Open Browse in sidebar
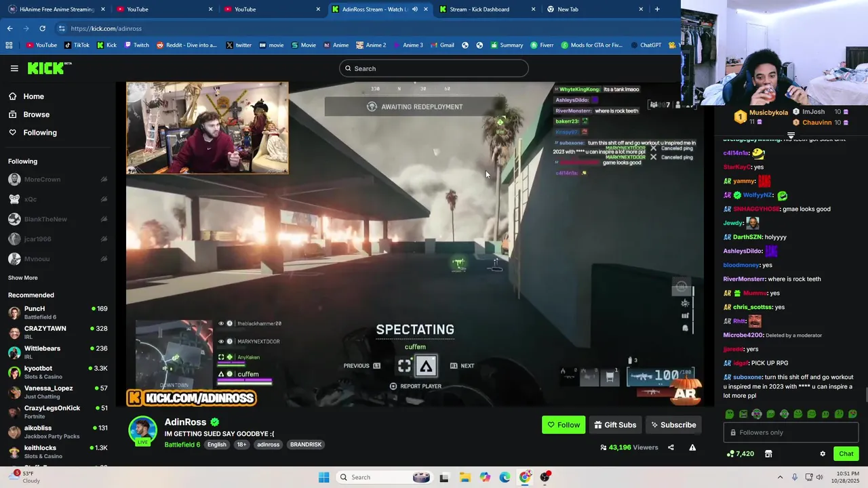 pyautogui.click(x=36, y=115)
